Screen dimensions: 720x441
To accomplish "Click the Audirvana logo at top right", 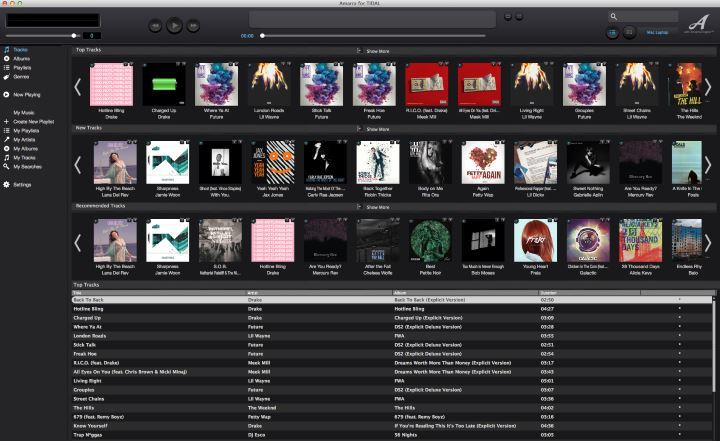I will pyautogui.click(x=698, y=23).
